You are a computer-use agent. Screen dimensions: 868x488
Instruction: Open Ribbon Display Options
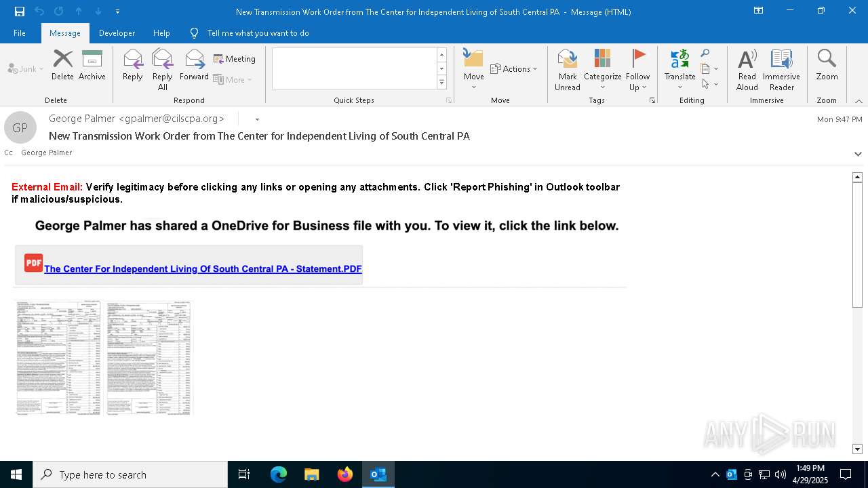coord(759,11)
